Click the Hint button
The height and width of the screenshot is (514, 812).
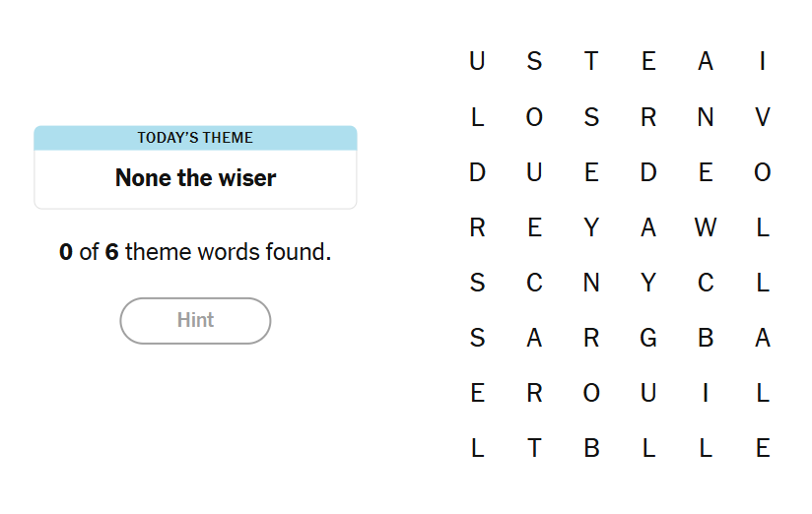click(195, 320)
